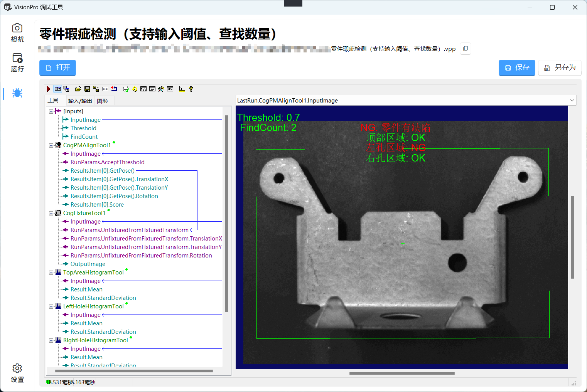Click the 打开 button
Image resolution: width=587 pixels, height=392 pixels.
pos(57,67)
